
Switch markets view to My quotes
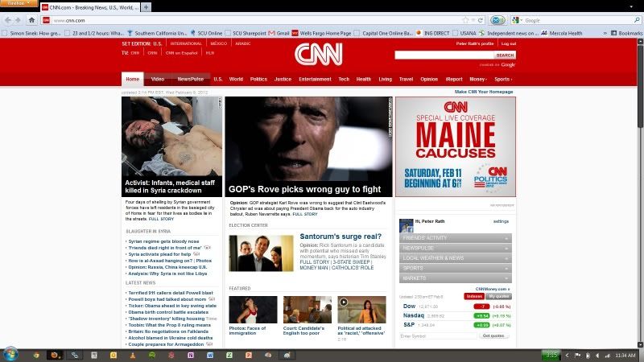coord(498,296)
